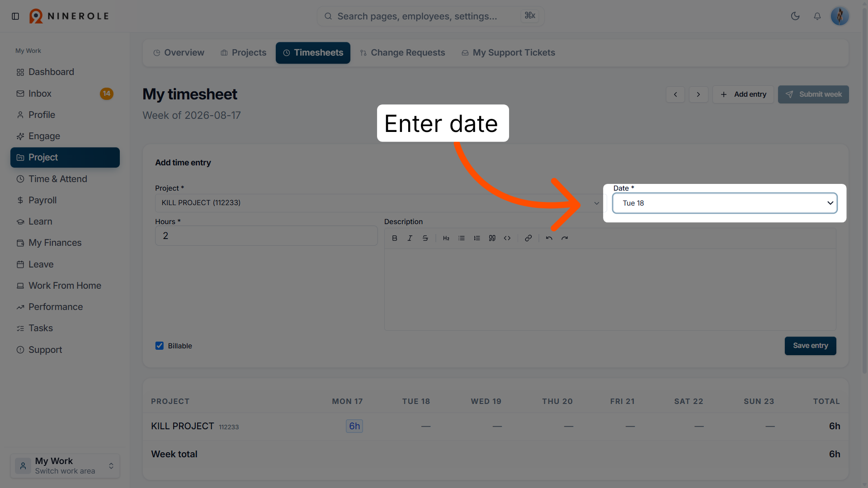Insert link in description editor

pos(528,238)
